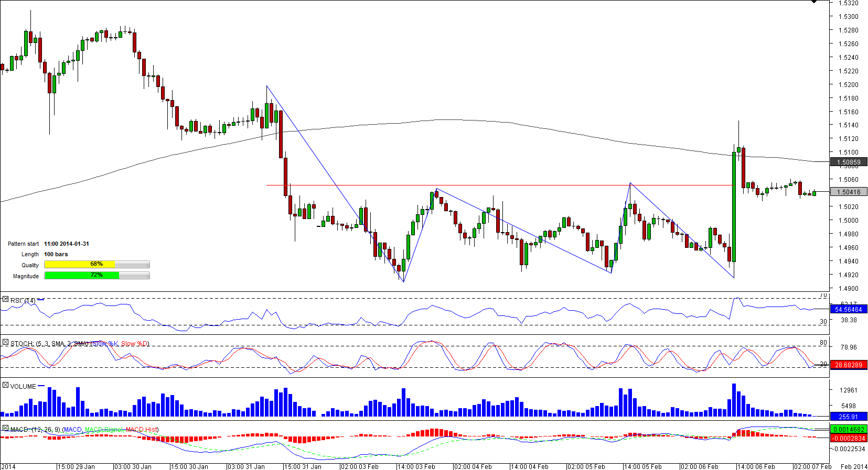Click the Quality label
The image size is (868, 470).
(x=30, y=266)
